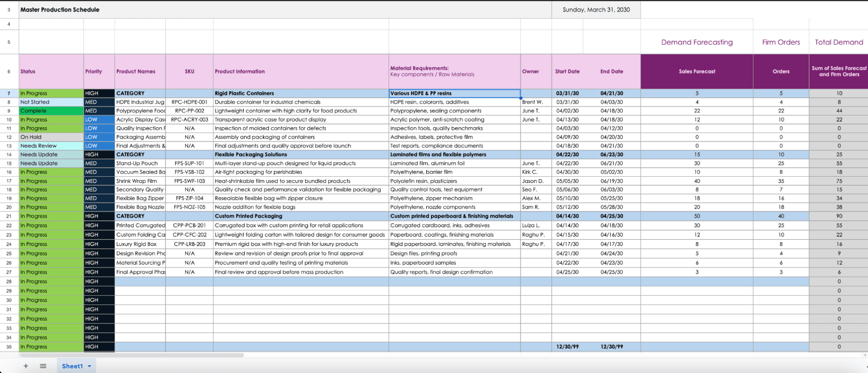Select the Stand-Up Pouch product cell

pos(140,163)
